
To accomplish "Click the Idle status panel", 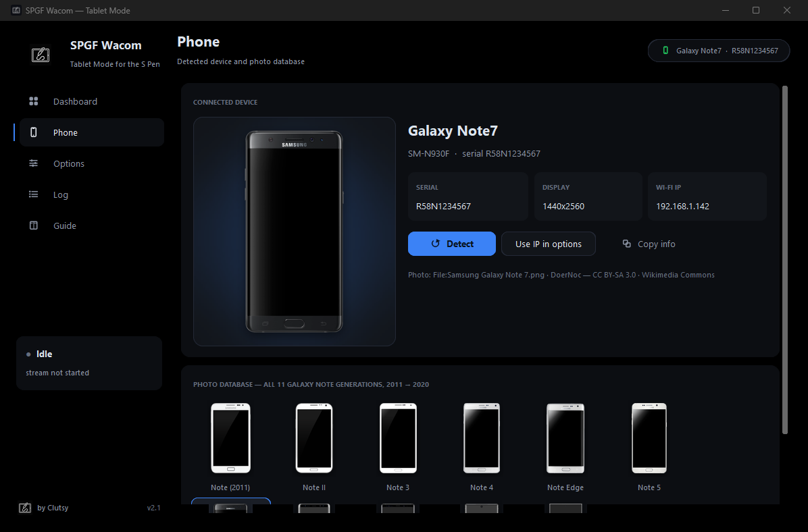I will point(89,363).
